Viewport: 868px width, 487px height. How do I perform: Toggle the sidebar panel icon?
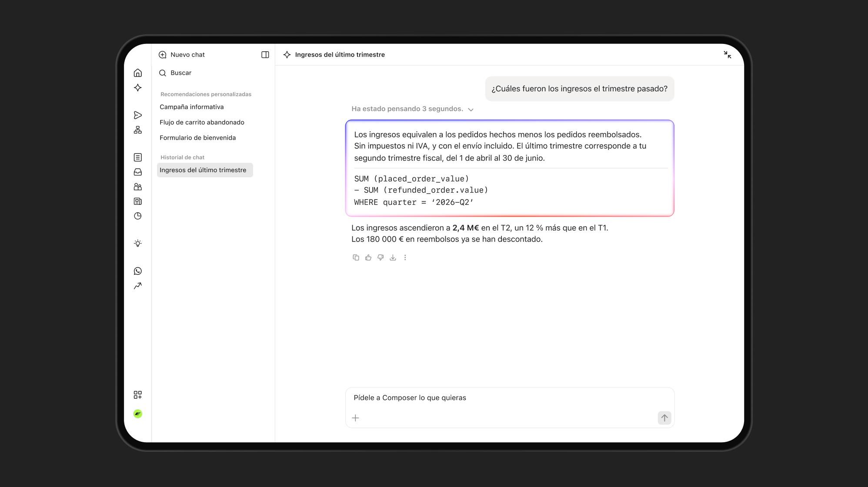tap(265, 55)
